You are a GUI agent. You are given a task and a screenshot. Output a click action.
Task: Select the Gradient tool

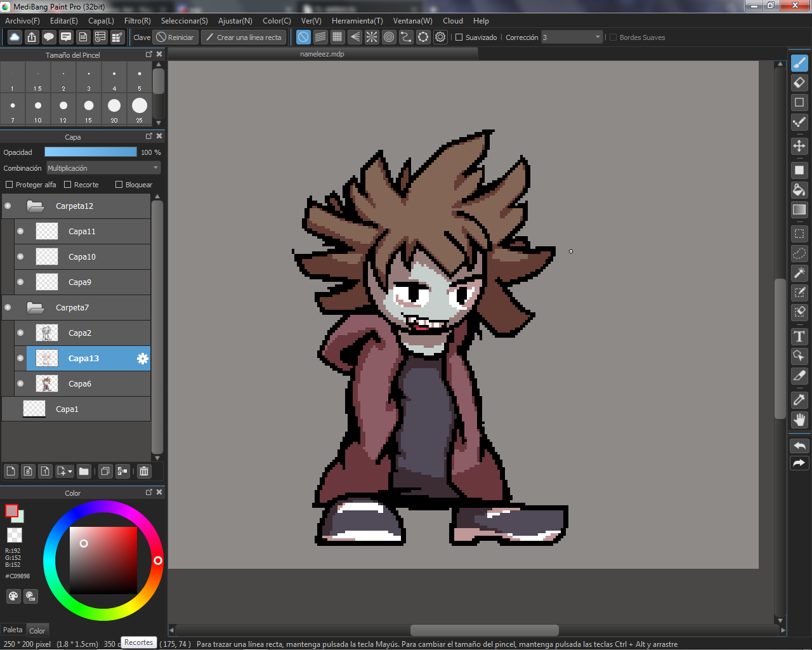(x=799, y=209)
